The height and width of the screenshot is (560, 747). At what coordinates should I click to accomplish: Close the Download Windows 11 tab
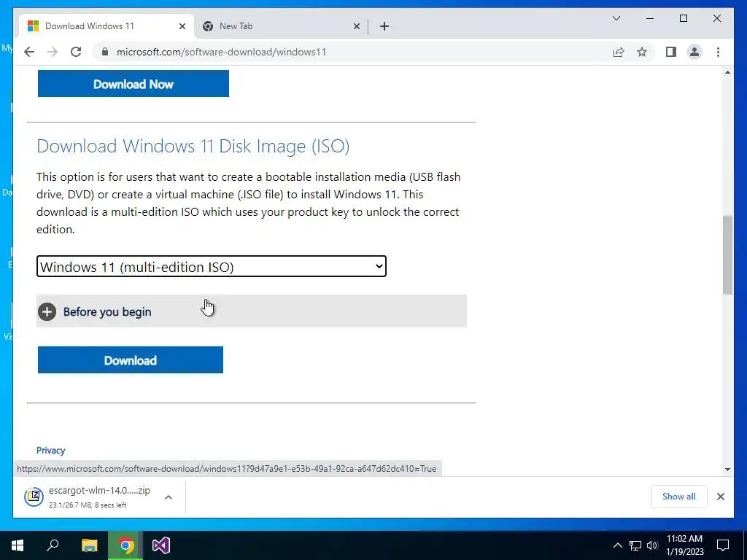point(182,26)
